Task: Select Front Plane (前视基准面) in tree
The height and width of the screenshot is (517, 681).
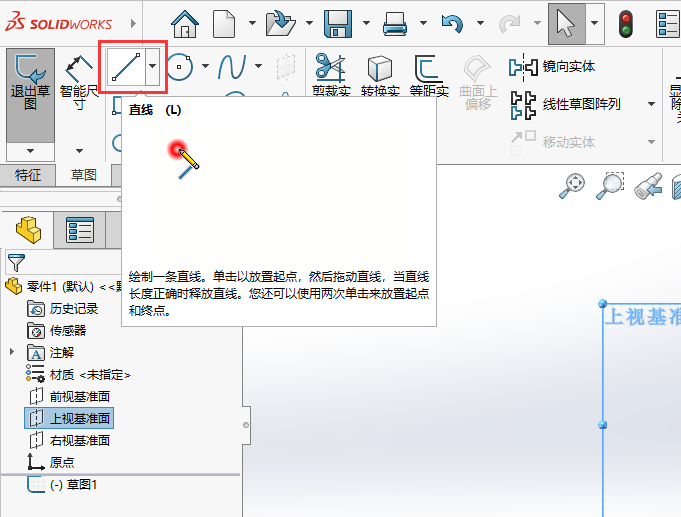Action: pyautogui.click(x=69, y=397)
